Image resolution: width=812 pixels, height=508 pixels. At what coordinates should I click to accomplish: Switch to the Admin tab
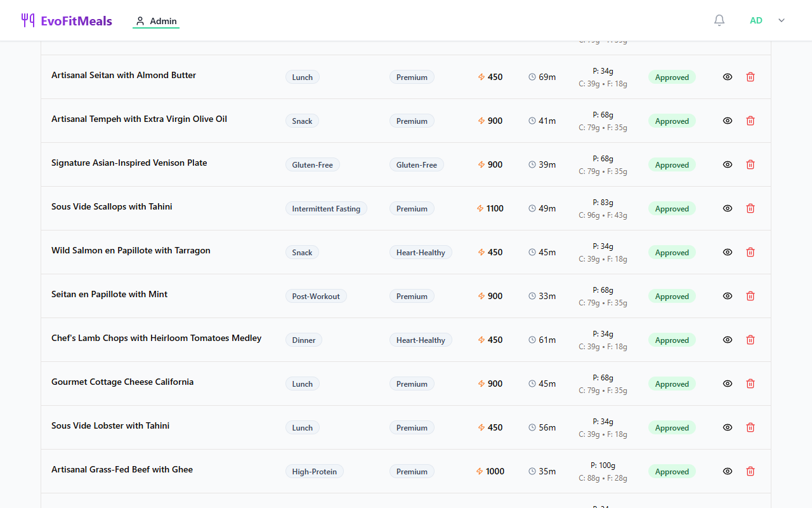[x=156, y=21]
